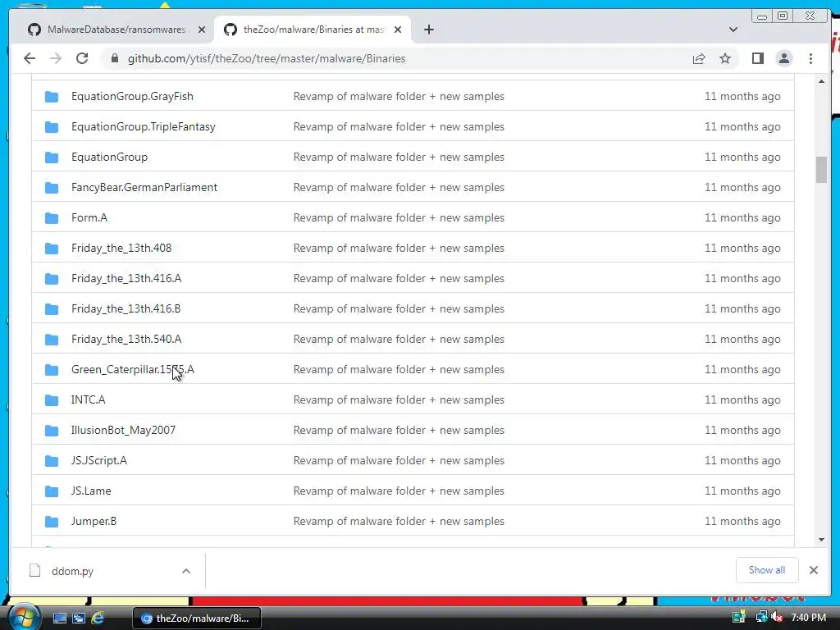
Task: Open the Chrome profile menu
Action: coord(783,58)
